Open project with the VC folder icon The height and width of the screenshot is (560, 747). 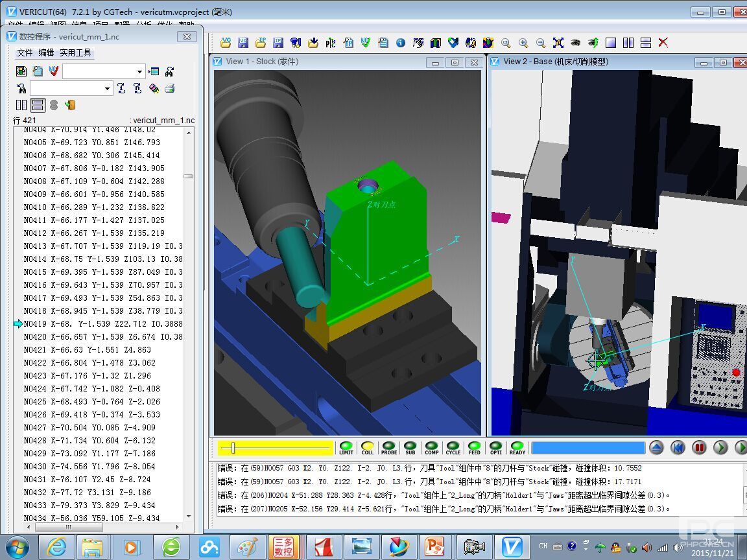pos(226,43)
